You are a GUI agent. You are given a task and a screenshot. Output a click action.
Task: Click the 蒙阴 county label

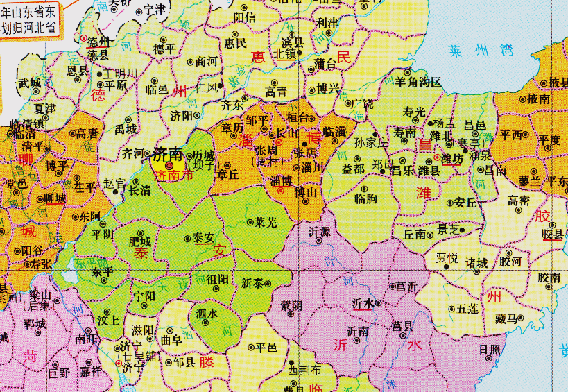click(291, 305)
